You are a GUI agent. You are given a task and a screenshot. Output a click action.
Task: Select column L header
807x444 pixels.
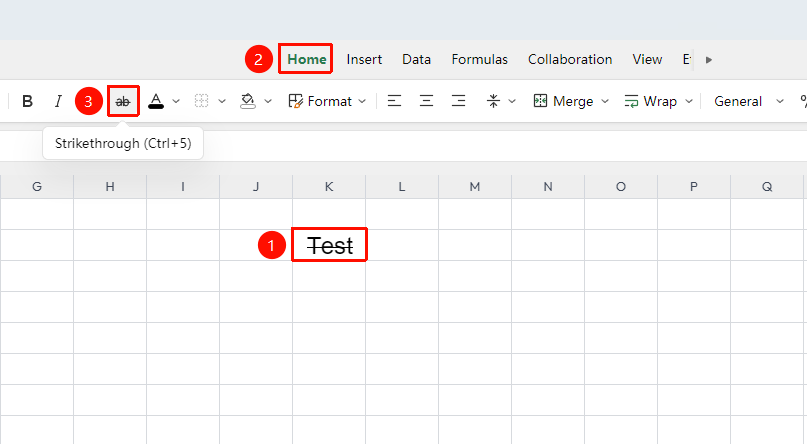click(x=402, y=187)
